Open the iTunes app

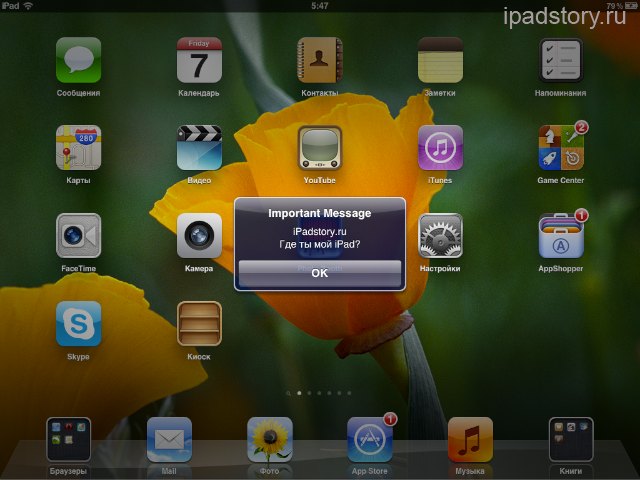[440, 148]
